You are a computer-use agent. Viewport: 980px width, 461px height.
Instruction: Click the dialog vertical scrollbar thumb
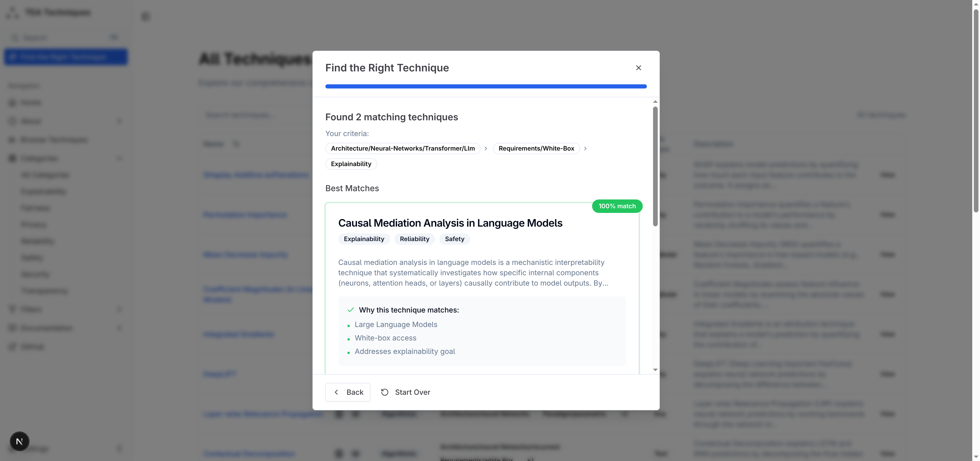655,166
